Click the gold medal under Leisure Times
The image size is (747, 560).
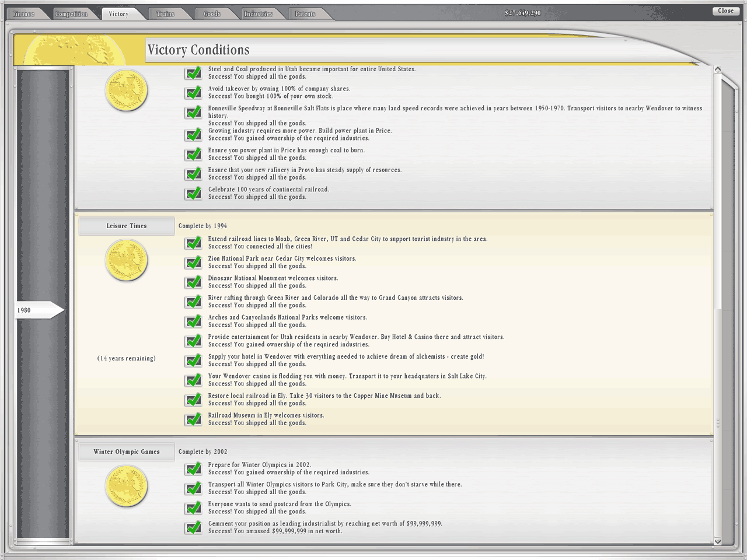(x=126, y=260)
